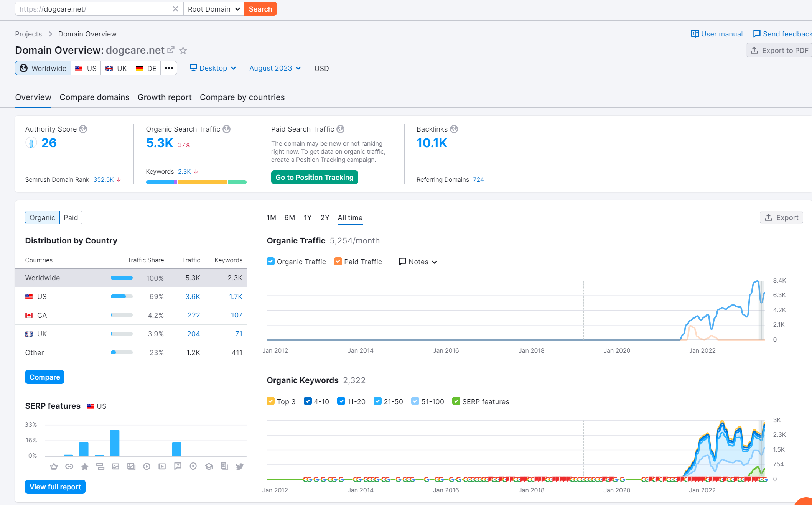The image size is (812, 505).
Task: Click the image SERP feature icon
Action: (x=115, y=467)
